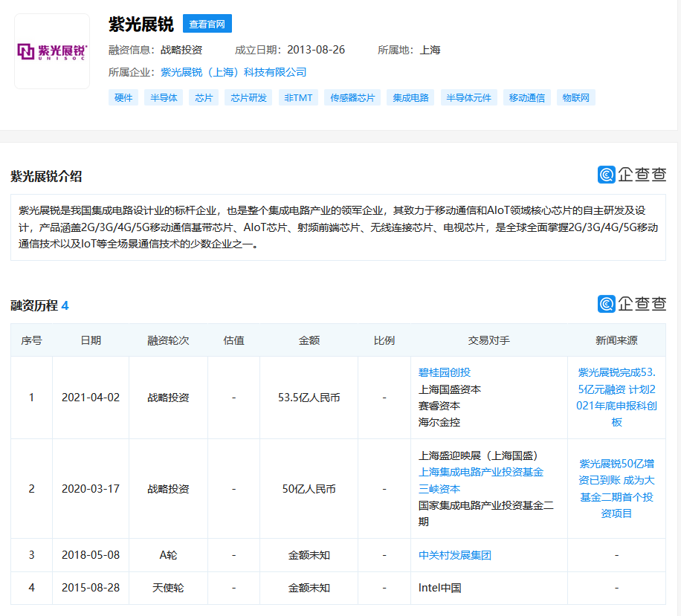Open the 中关村发展集团 investor link
681x616 pixels.
tap(455, 555)
